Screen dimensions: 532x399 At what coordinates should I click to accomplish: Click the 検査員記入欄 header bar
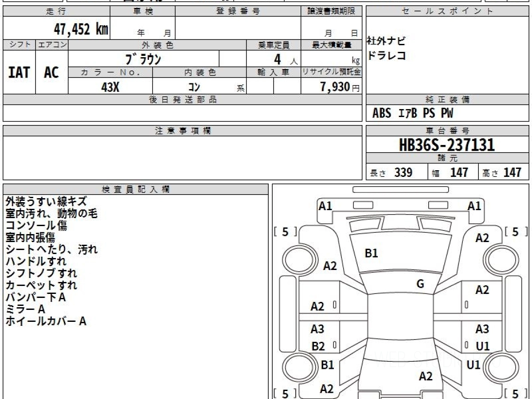(x=136, y=189)
